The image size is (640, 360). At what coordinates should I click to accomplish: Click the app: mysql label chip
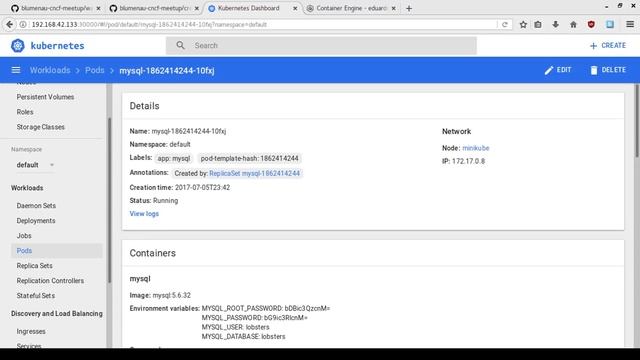[x=174, y=158]
